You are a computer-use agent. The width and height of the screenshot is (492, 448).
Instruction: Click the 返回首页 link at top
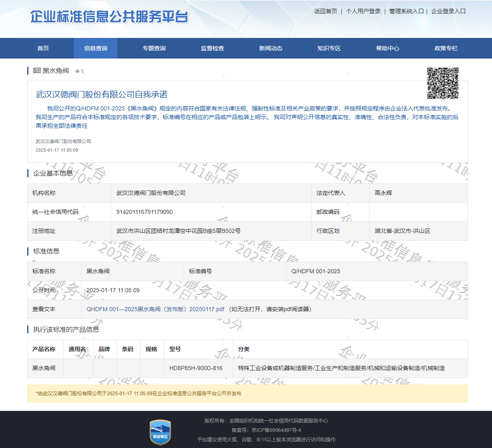[326, 11]
